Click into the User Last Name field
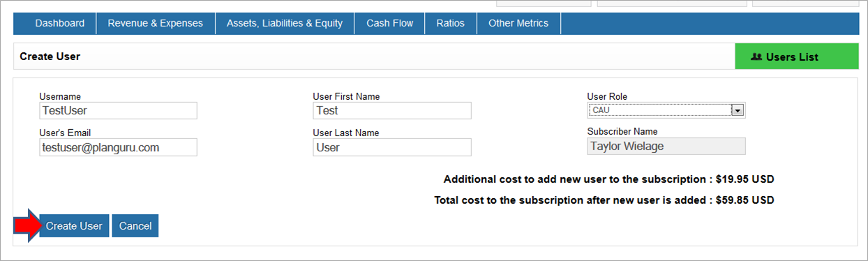Viewport: 868px width, 261px height. 392,147
